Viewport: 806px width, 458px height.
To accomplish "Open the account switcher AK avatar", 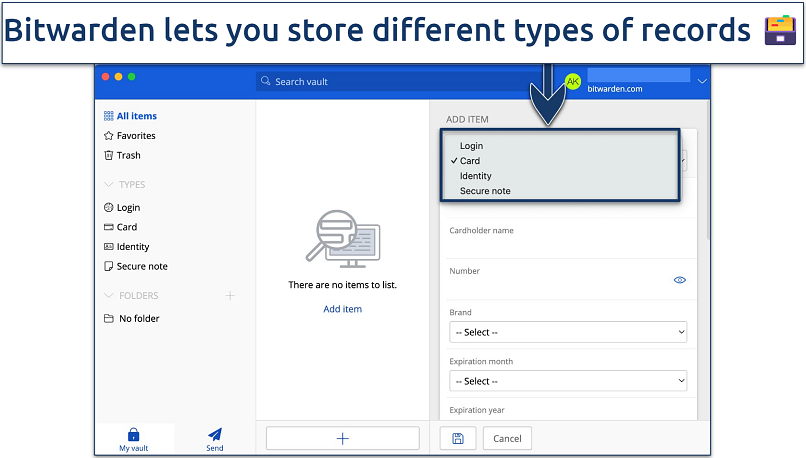I will click(x=572, y=81).
